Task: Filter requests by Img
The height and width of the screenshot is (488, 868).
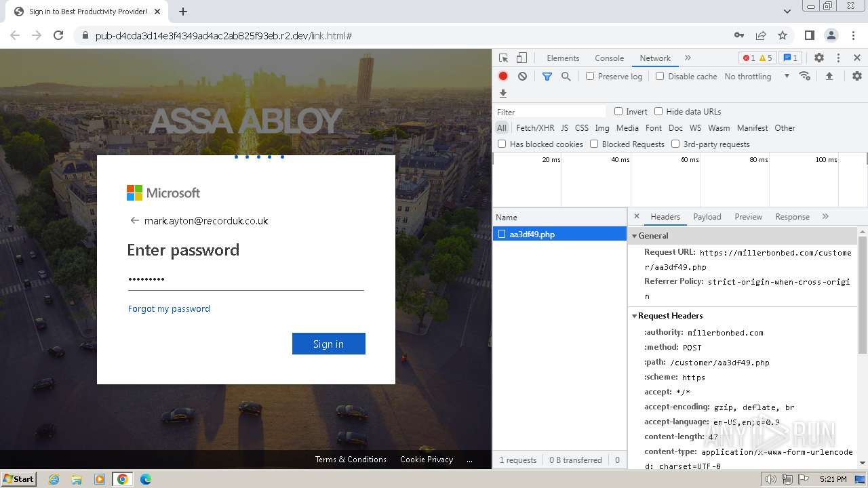Action: click(x=602, y=127)
